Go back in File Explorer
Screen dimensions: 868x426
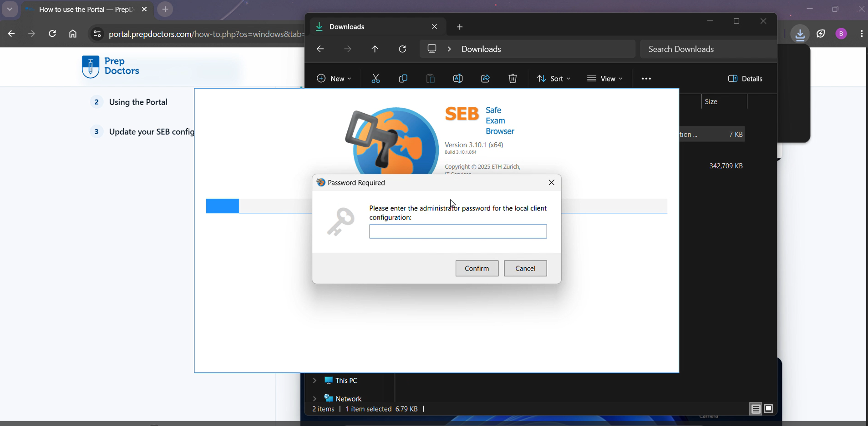tap(320, 49)
